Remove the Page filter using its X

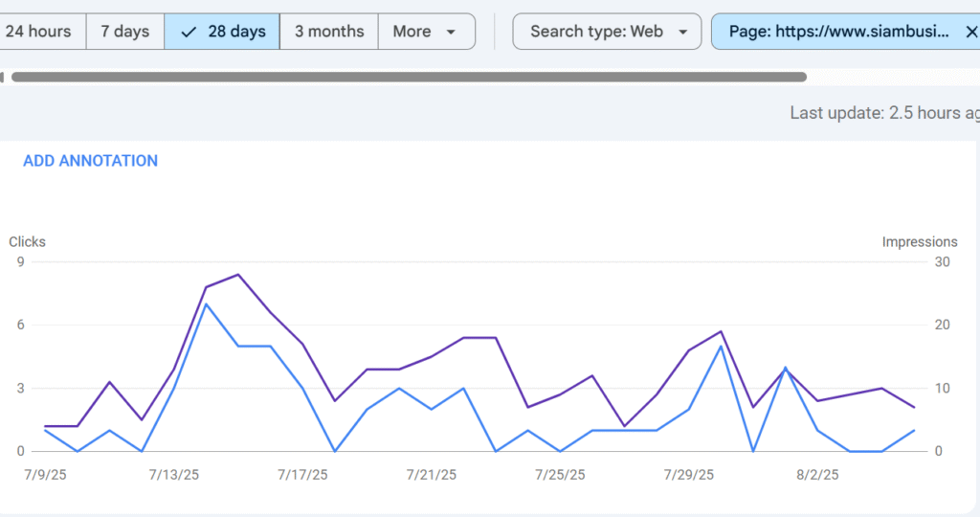coord(971,32)
